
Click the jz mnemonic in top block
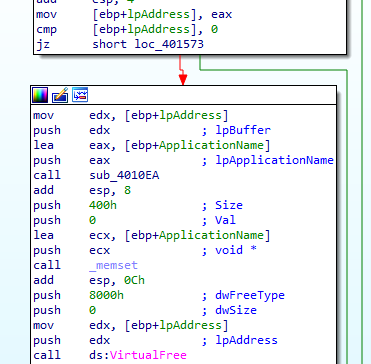43,44
